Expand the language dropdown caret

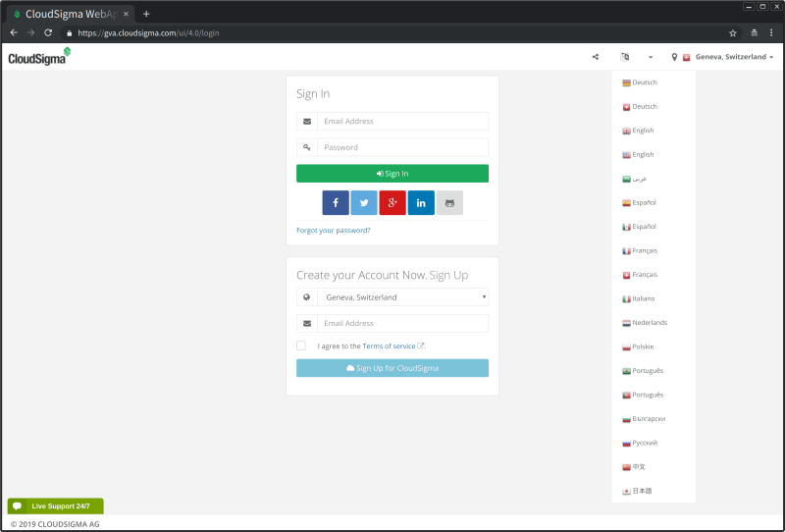coord(651,57)
